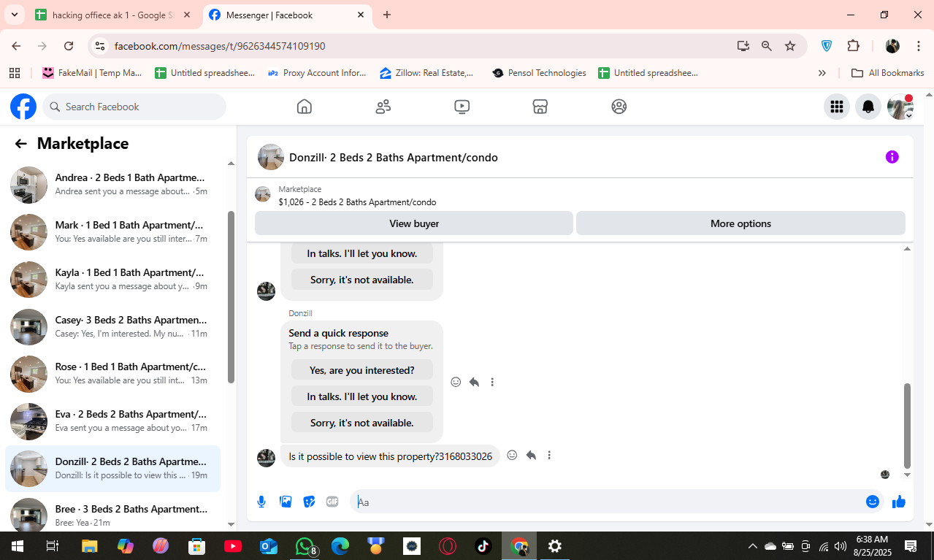934x560 pixels.
Task: Click the View buyer button
Action: point(414,223)
